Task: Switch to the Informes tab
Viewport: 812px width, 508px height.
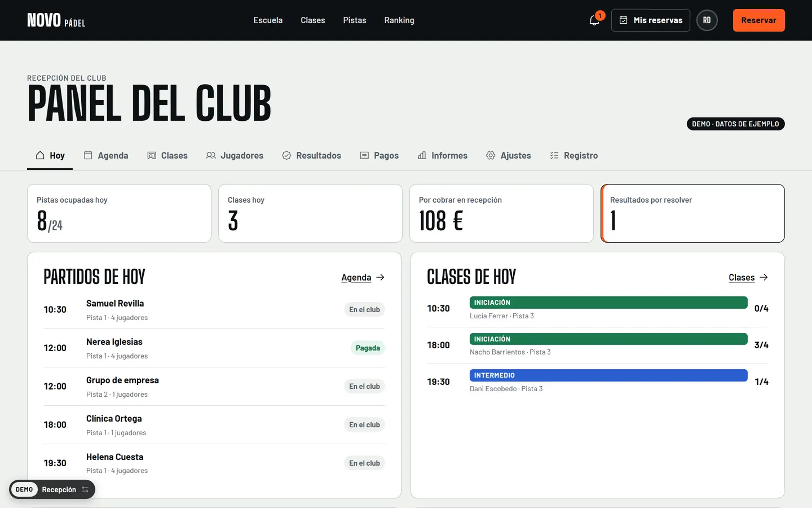Action: (x=442, y=155)
